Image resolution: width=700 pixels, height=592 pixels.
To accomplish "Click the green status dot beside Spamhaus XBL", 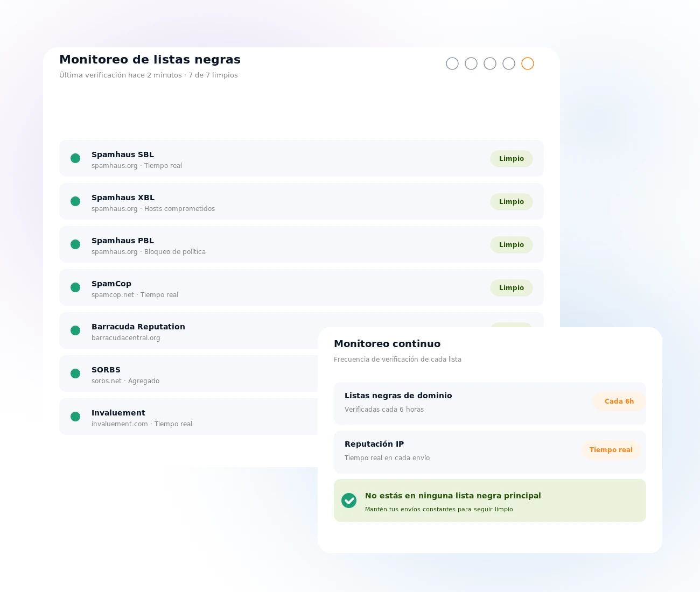I will pos(75,201).
